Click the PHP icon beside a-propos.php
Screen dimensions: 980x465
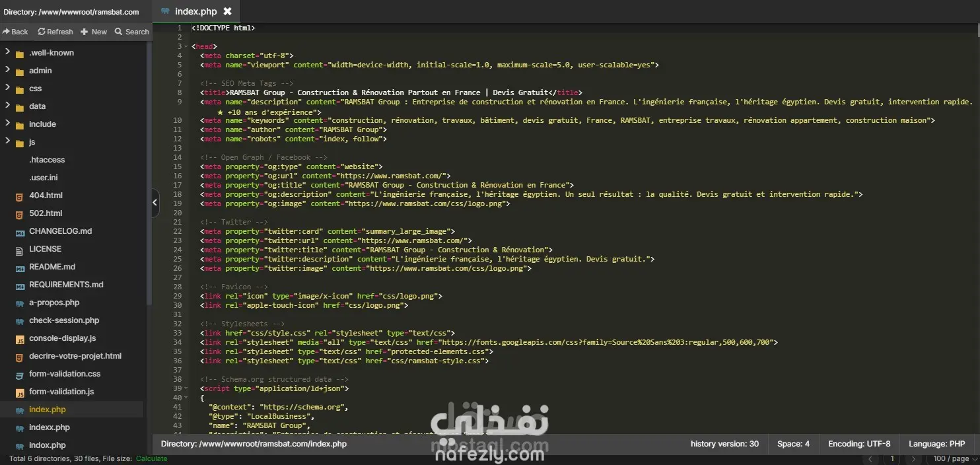pyautogui.click(x=20, y=303)
